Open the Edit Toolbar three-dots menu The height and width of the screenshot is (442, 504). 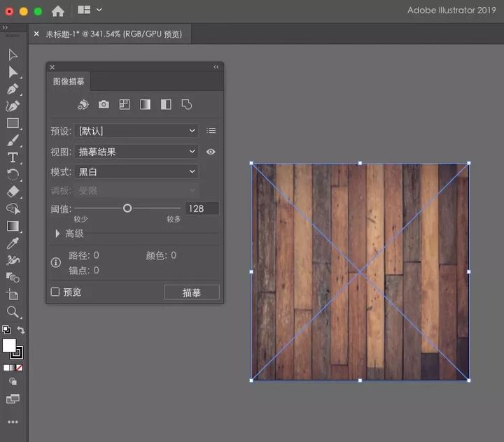click(13, 422)
